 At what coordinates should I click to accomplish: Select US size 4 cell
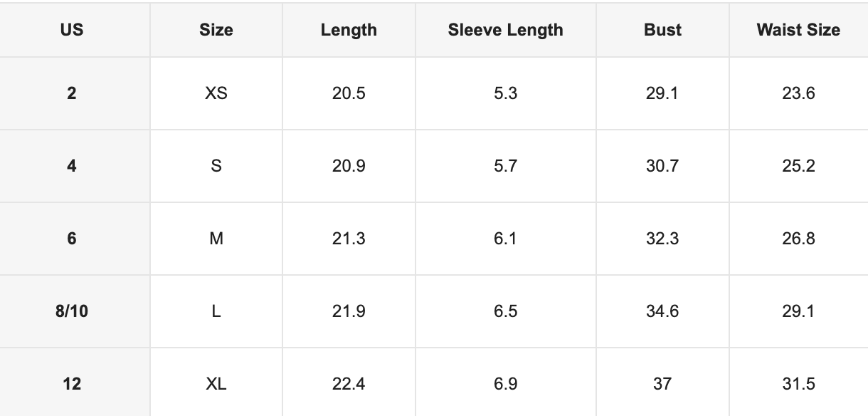(72, 166)
